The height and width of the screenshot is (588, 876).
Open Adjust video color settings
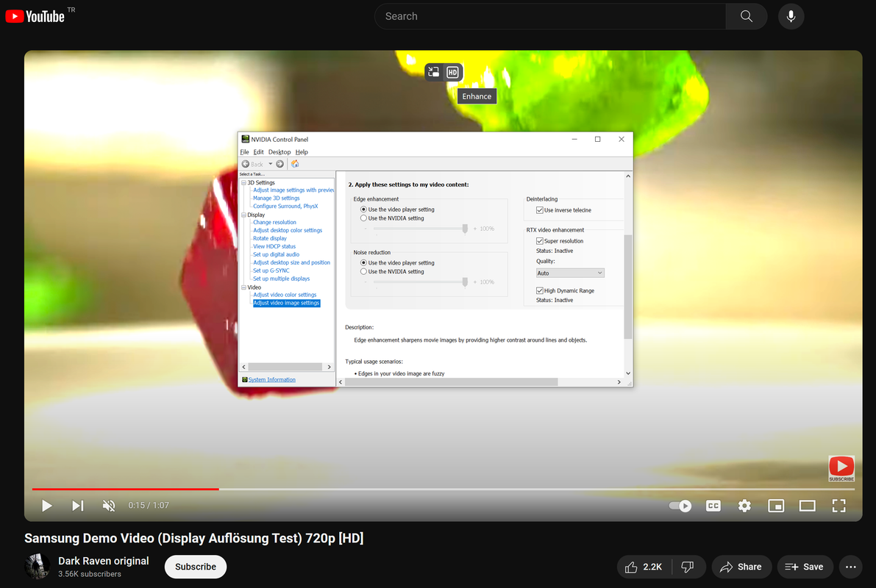285,295
